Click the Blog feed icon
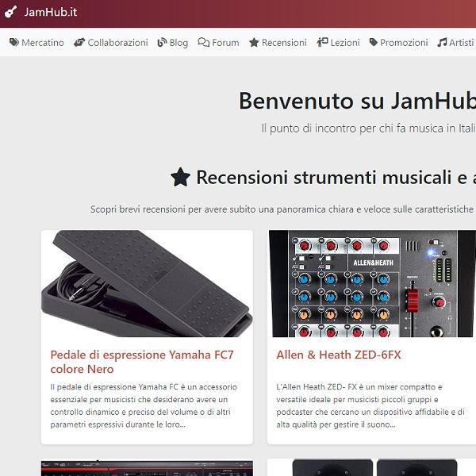Image resolution: width=476 pixels, height=476 pixels. [162, 43]
